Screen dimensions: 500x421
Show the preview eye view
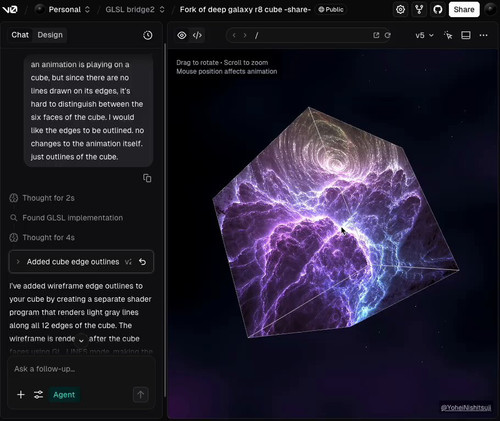coord(182,35)
